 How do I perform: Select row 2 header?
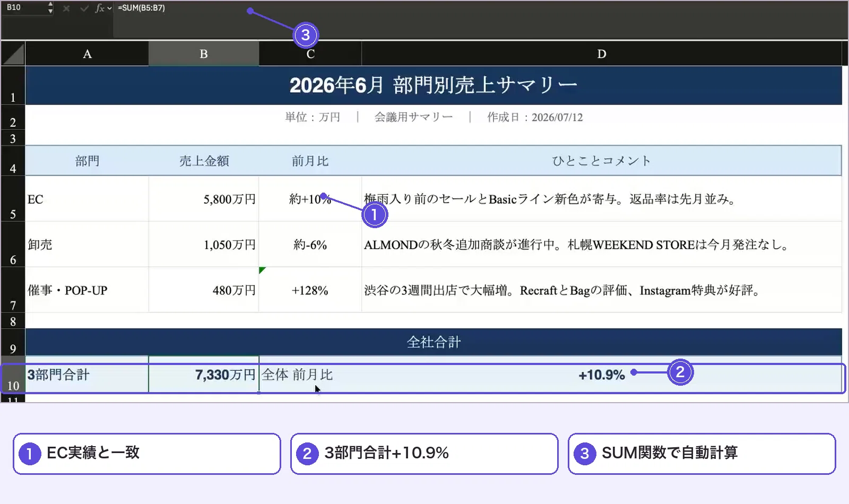pos(13,118)
